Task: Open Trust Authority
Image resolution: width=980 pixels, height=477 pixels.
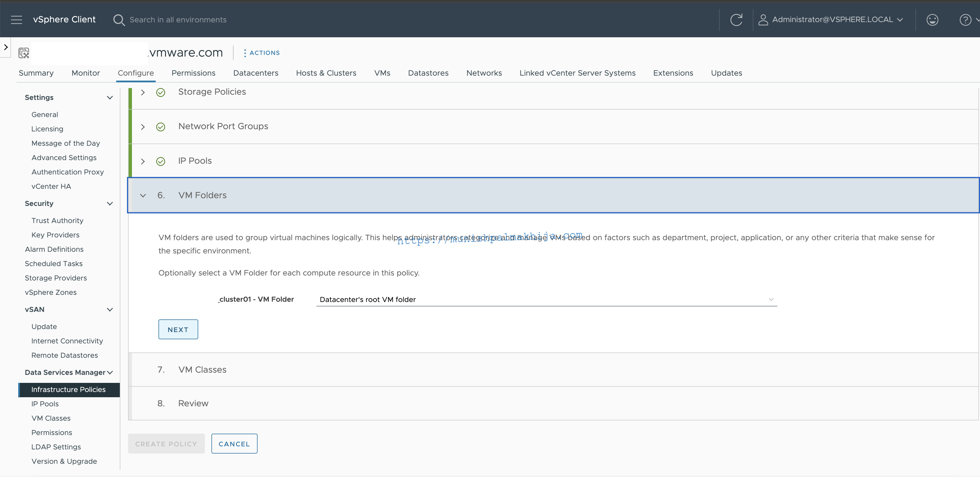Action: pyautogui.click(x=57, y=221)
